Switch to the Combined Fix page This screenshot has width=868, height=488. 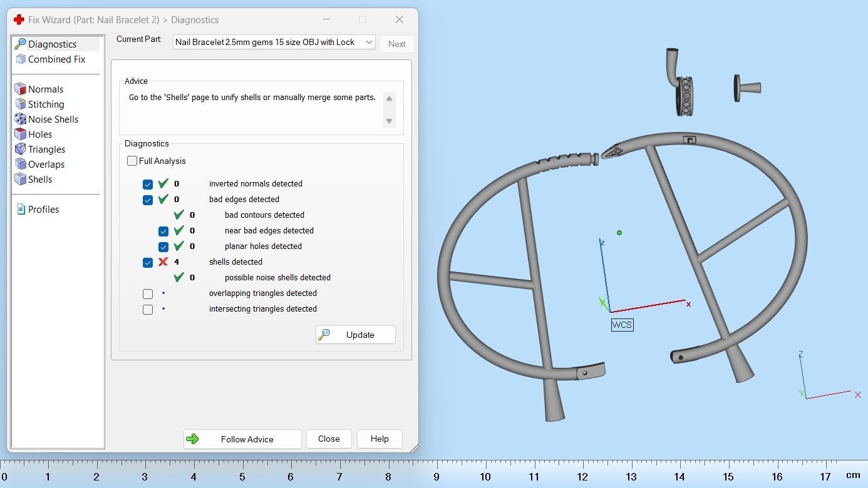point(56,59)
